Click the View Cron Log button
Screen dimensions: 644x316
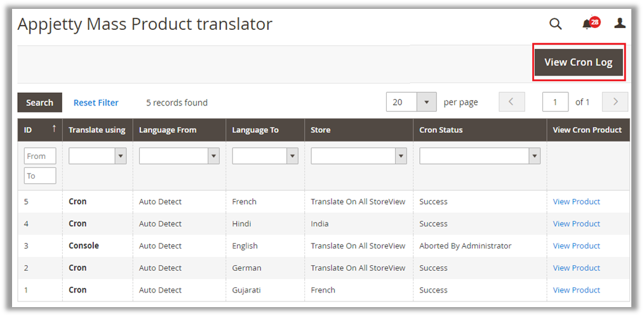coord(579,62)
